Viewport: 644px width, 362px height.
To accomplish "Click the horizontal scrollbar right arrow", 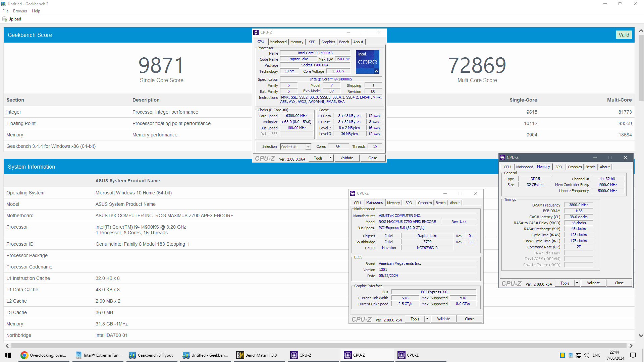I will click(x=631, y=346).
